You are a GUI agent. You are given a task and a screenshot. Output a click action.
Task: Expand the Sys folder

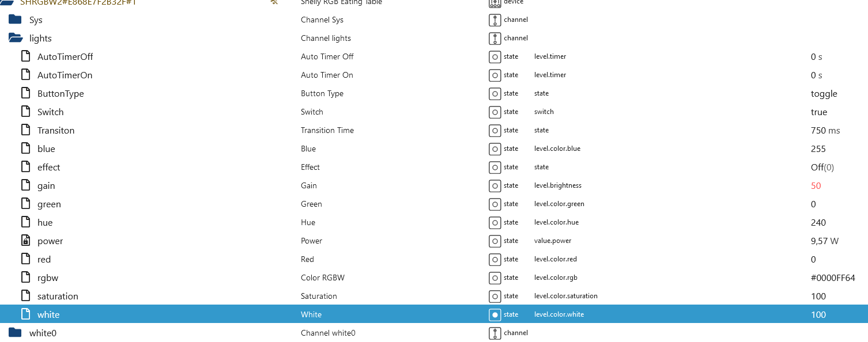(x=16, y=20)
